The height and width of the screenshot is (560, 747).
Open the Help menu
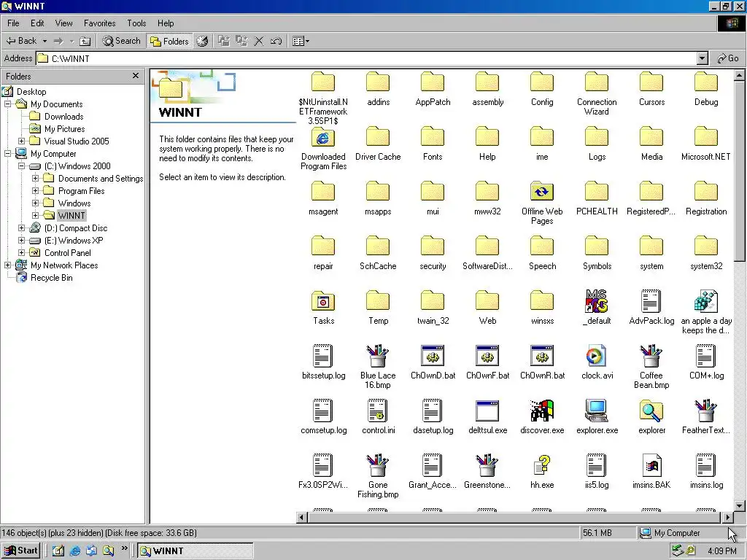coord(166,23)
